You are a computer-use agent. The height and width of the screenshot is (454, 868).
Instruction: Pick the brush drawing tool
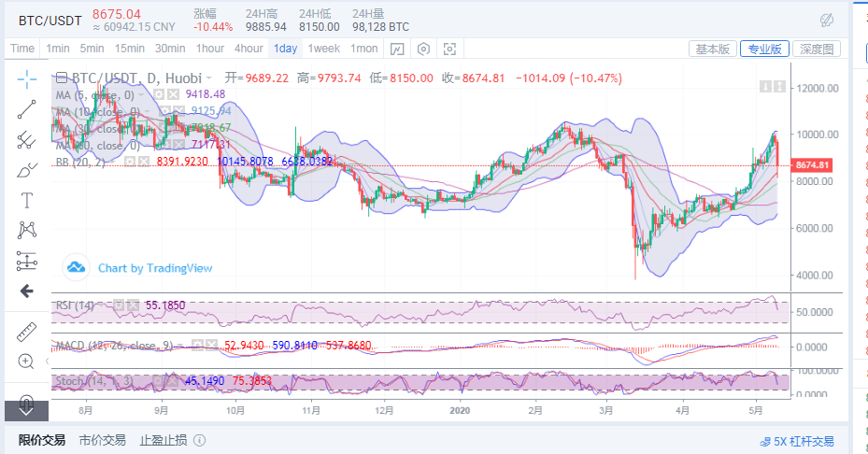(26, 169)
